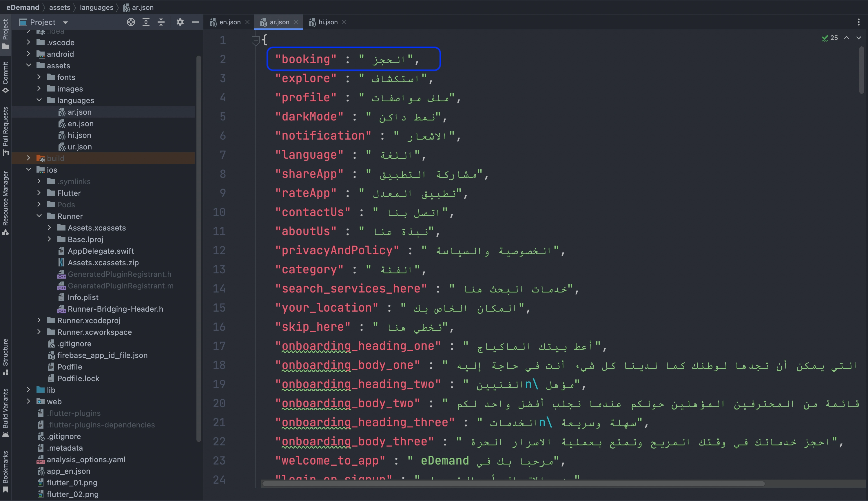
Task: Close the hi.json tab
Action: (x=344, y=22)
